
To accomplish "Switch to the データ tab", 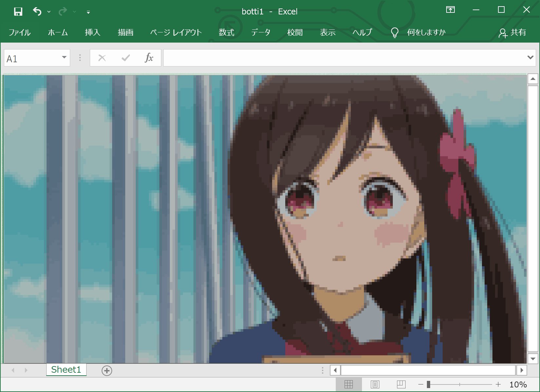I will coord(261,32).
